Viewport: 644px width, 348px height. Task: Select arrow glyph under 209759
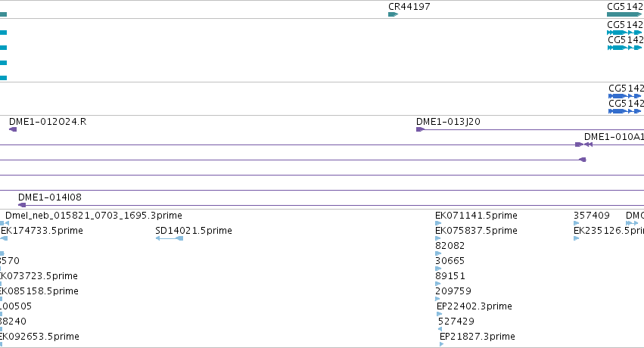[437, 299]
